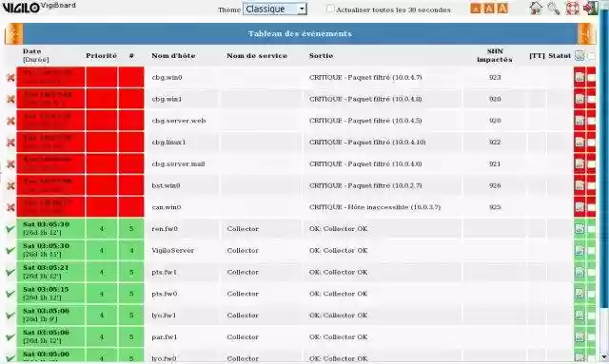Open host cbg.server.web
Viewport: 609px width, 364px height.
click(179, 121)
